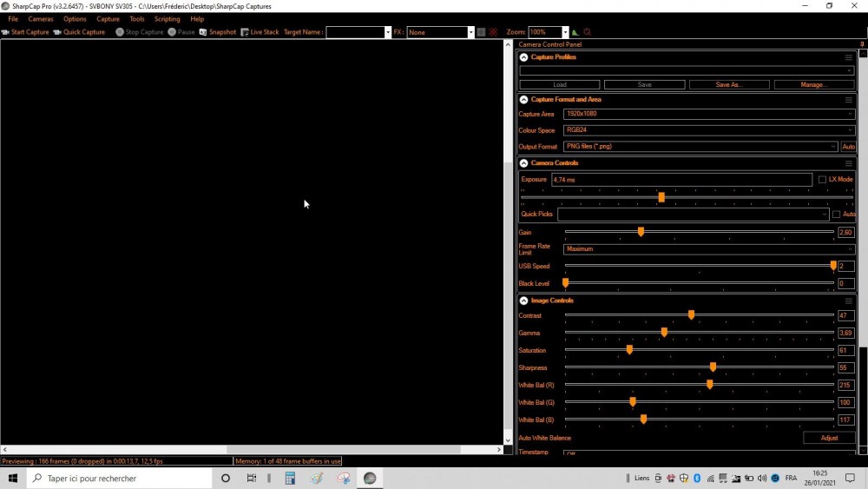Open the Help menu
The image size is (868, 489).
(197, 19)
